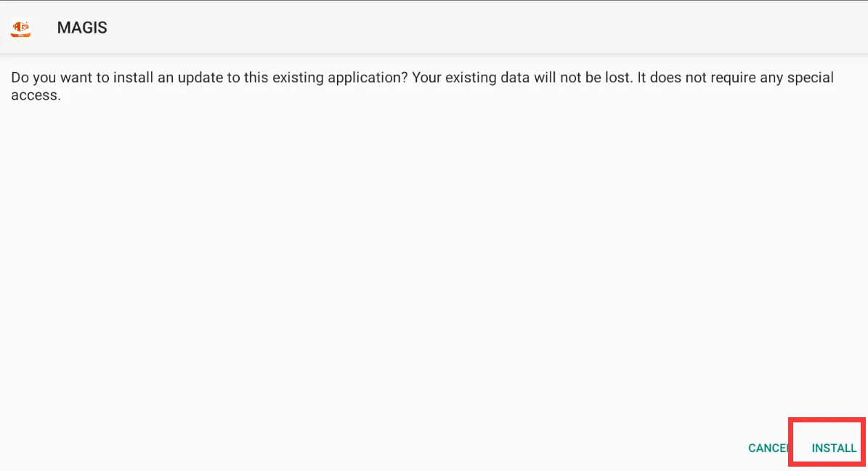
Task: Reject the application update via CANCEL
Action: point(768,448)
